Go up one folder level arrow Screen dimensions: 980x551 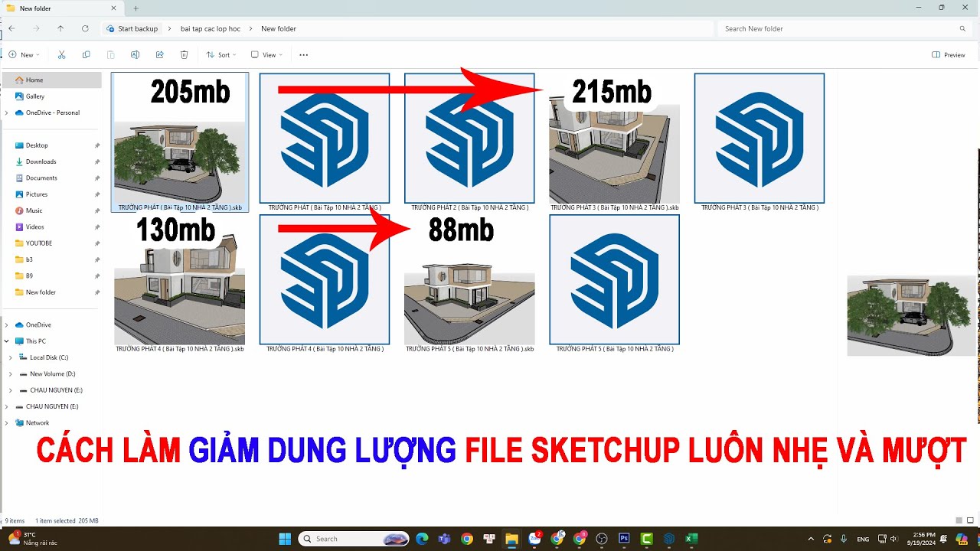point(60,28)
